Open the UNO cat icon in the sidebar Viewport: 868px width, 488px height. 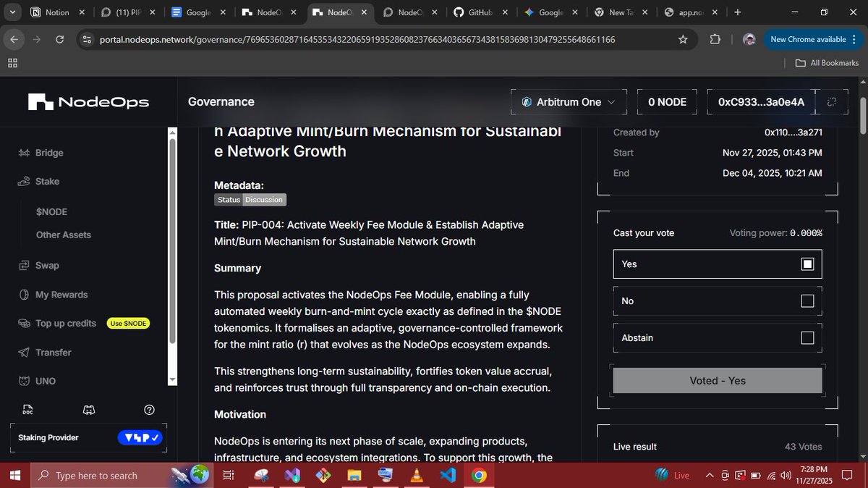point(23,381)
